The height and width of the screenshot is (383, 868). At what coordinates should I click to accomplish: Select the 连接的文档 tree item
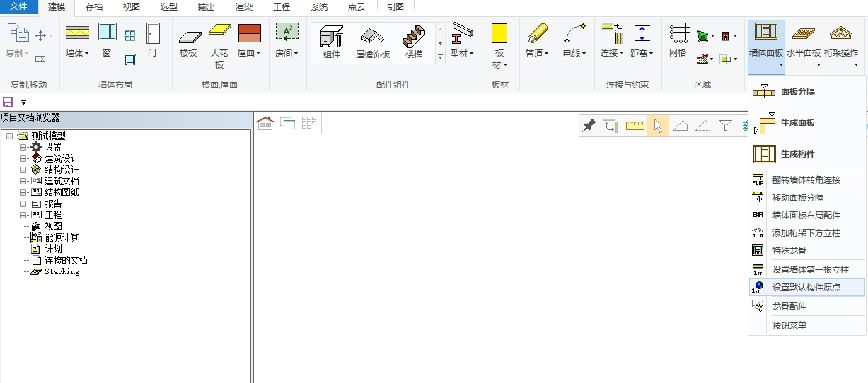pos(66,260)
